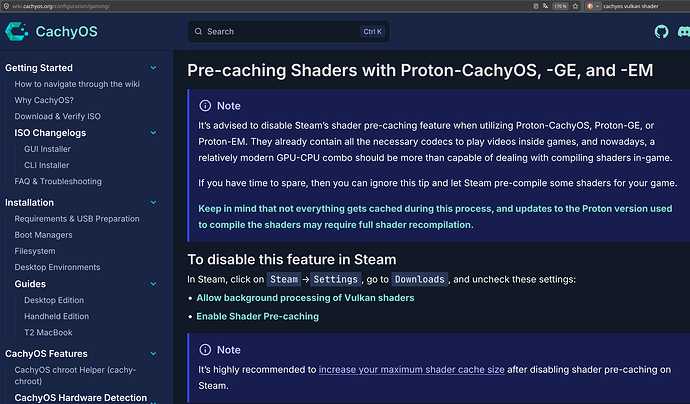The height and width of the screenshot is (404, 690).
Task: Open the GitHub icon link
Action: pos(661,32)
